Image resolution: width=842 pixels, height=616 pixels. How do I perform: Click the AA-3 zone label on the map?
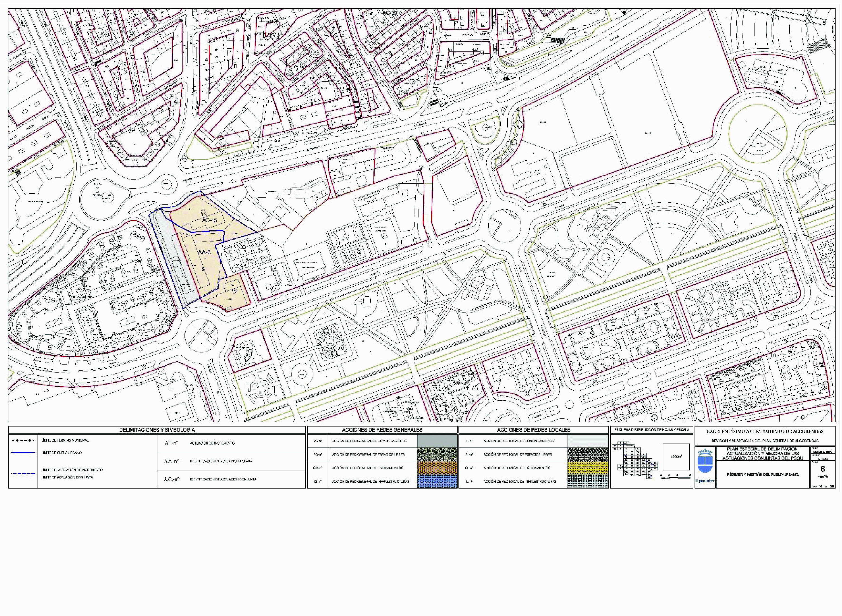[x=204, y=252]
